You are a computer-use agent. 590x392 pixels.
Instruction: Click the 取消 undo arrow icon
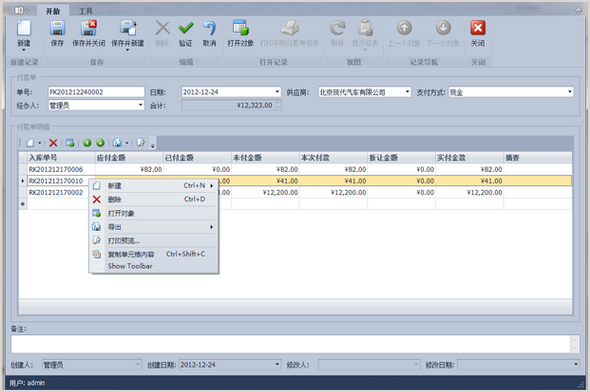click(209, 28)
